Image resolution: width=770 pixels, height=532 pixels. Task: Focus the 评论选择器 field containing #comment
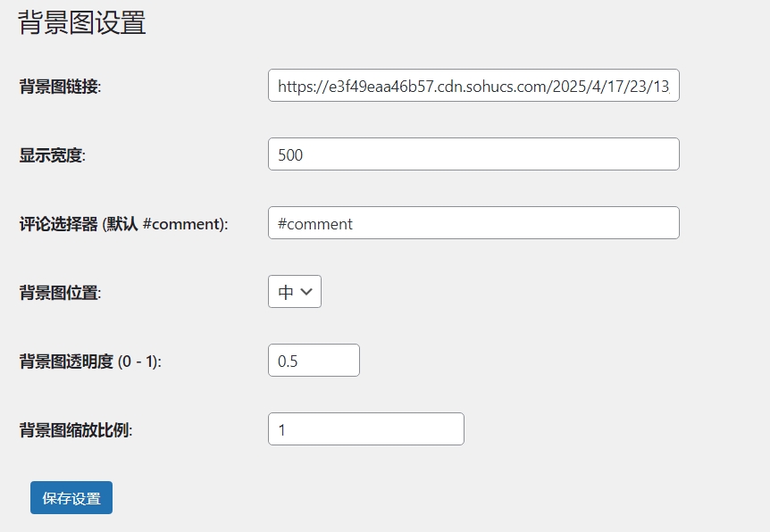coord(473,222)
